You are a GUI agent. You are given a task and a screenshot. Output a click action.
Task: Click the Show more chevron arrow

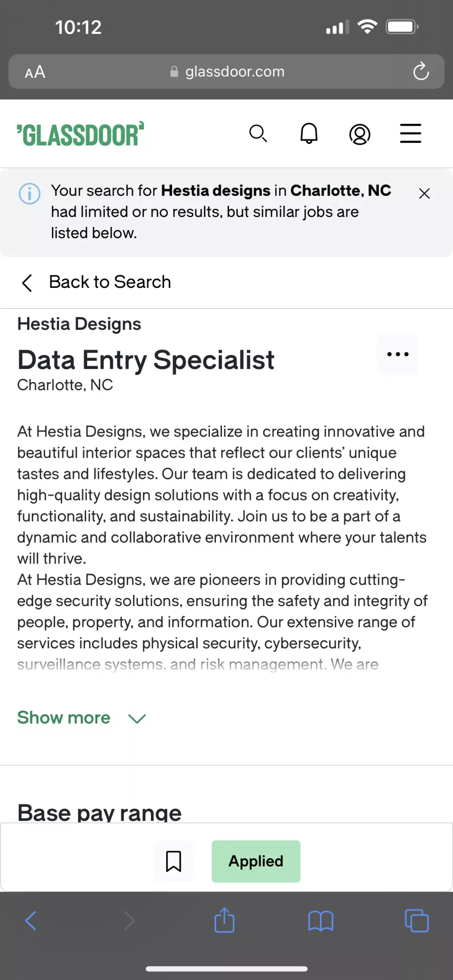coord(137,718)
